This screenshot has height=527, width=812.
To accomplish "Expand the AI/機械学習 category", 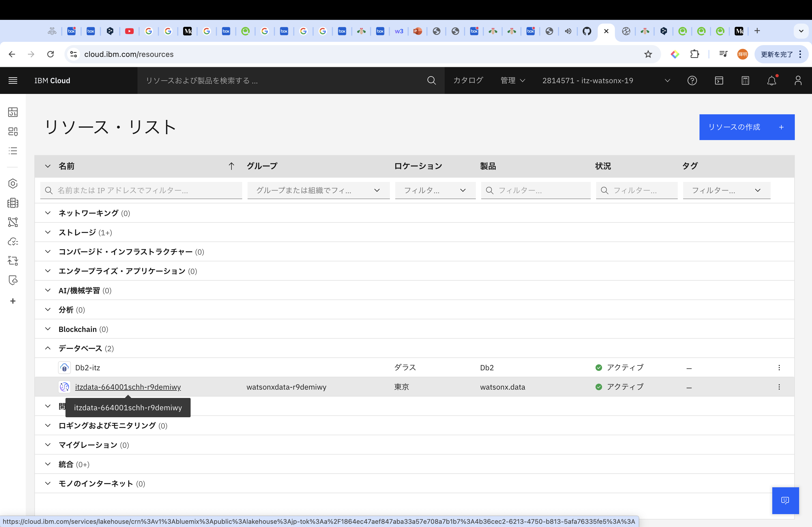I will [48, 290].
